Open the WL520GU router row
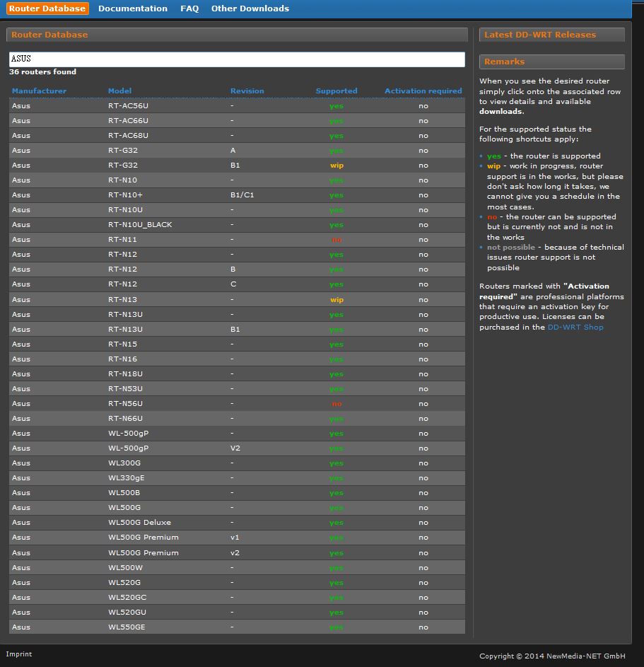The width and height of the screenshot is (644, 667). point(237,613)
